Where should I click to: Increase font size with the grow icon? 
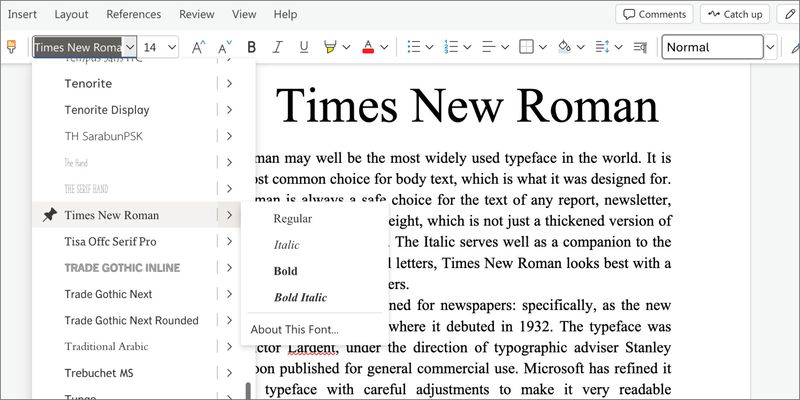point(198,47)
